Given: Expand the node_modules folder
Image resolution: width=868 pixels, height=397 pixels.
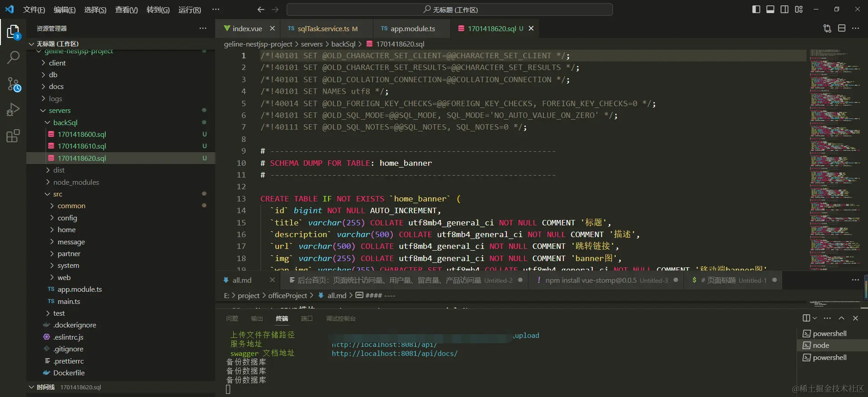Looking at the screenshot, I should (75, 182).
